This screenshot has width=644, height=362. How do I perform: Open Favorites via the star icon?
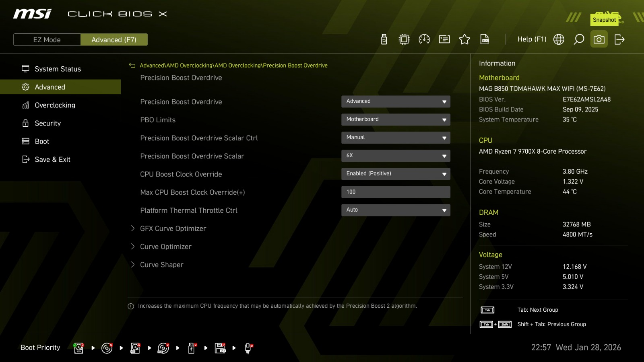click(464, 39)
